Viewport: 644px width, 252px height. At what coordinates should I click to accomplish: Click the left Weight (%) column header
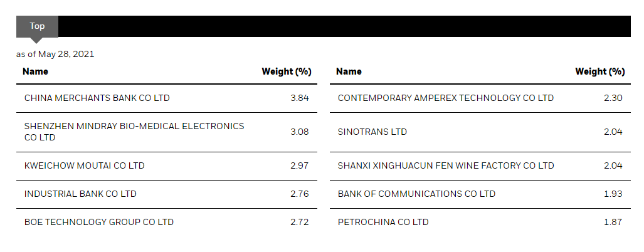coord(286,71)
